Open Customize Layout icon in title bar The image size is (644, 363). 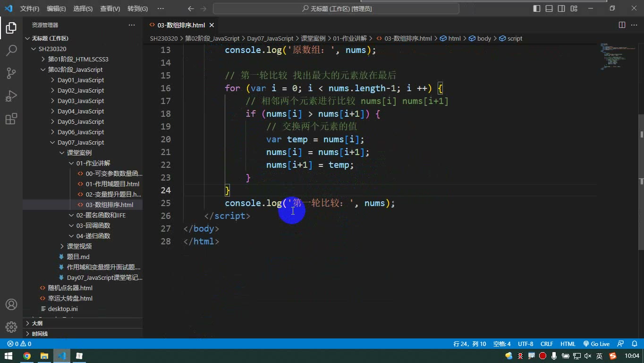574,9
